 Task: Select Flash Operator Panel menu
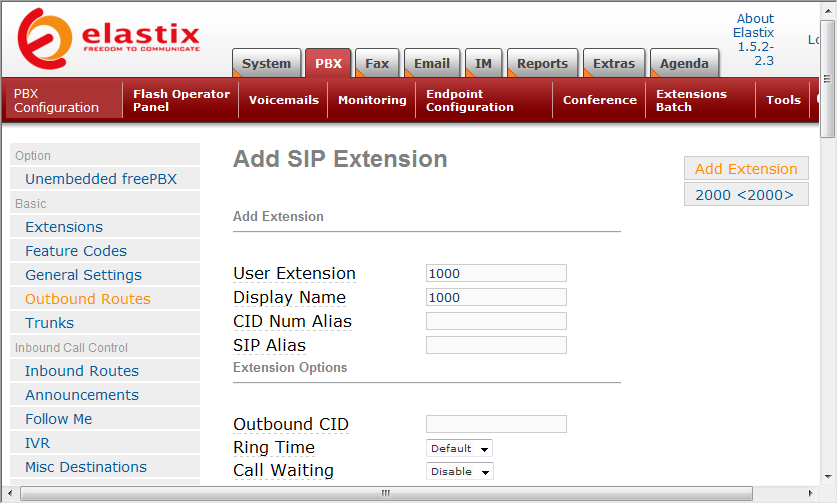tap(181, 100)
